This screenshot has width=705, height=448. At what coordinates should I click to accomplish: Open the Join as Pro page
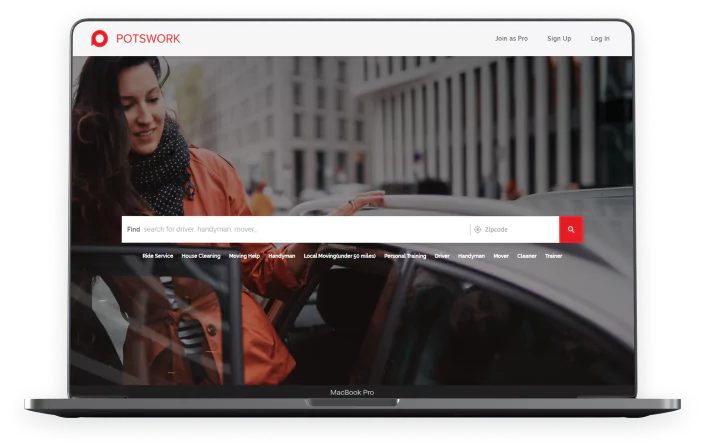click(511, 39)
